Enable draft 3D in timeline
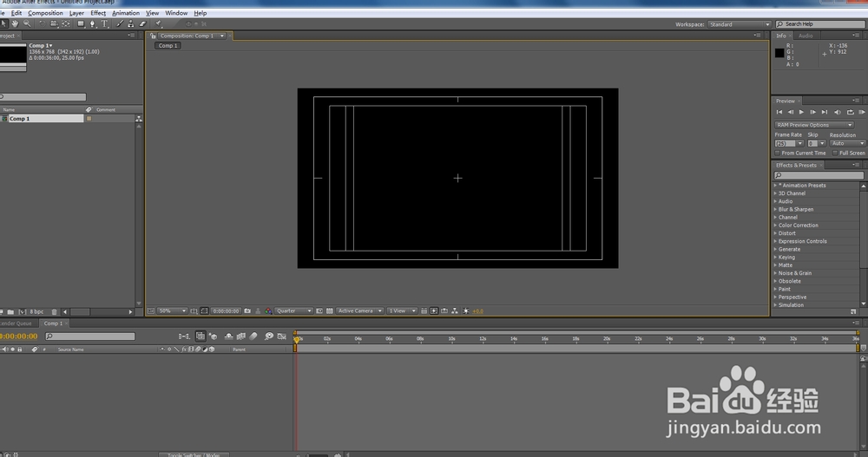 click(214, 336)
